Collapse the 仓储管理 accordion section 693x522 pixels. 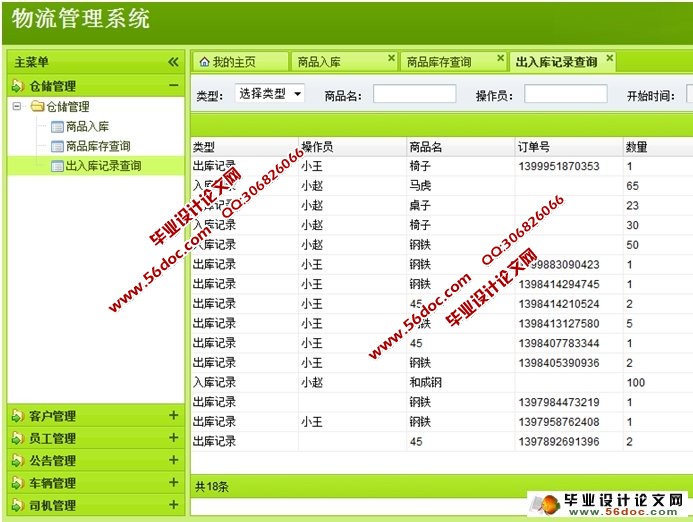click(x=174, y=85)
